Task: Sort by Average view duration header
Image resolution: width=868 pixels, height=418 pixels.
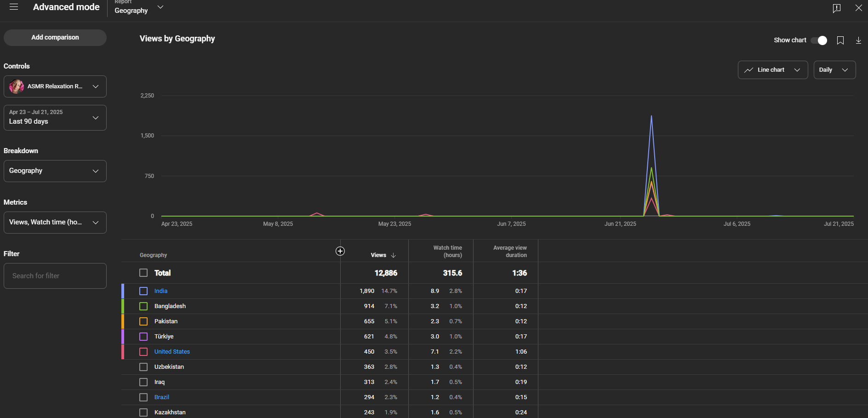Action: pos(510,252)
